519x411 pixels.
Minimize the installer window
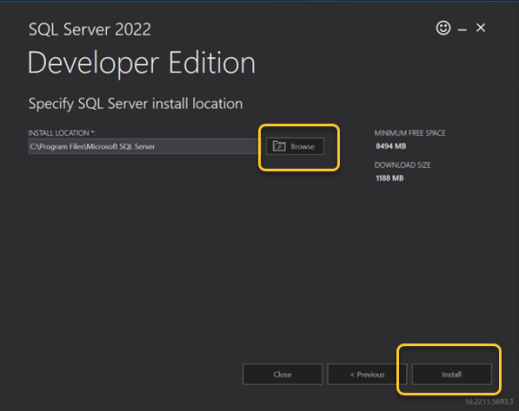pos(462,30)
